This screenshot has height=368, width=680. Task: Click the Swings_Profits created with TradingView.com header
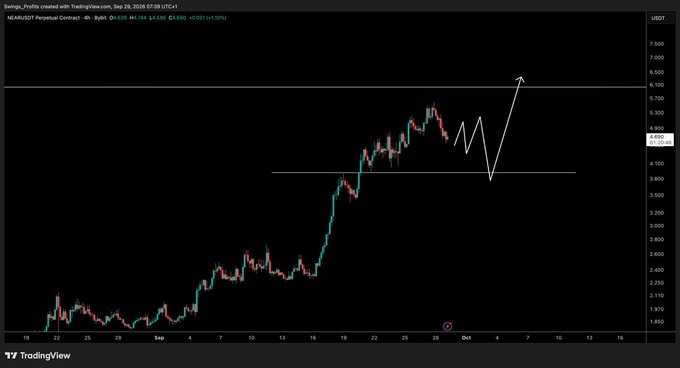point(92,7)
